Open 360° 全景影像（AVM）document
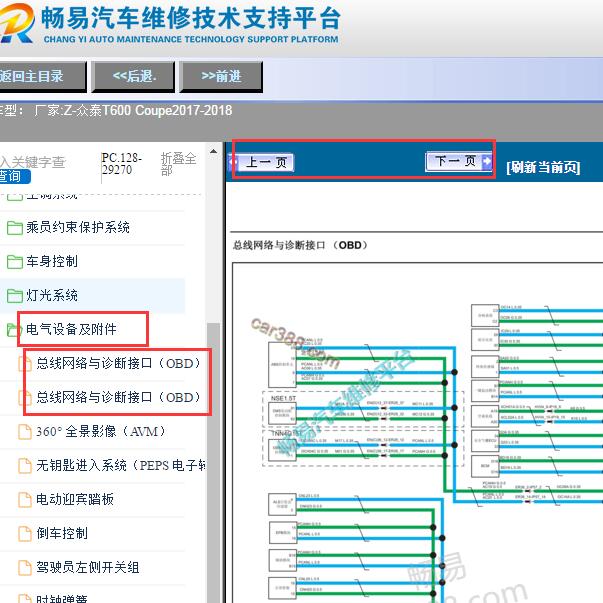Viewport: 603px width, 603px height. click(x=101, y=431)
